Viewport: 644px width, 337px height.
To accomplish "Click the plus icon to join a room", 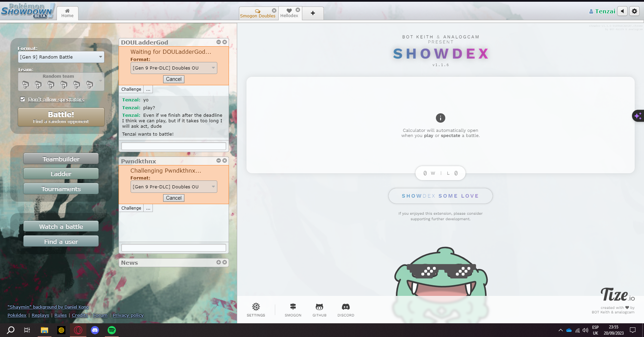I will pyautogui.click(x=313, y=13).
